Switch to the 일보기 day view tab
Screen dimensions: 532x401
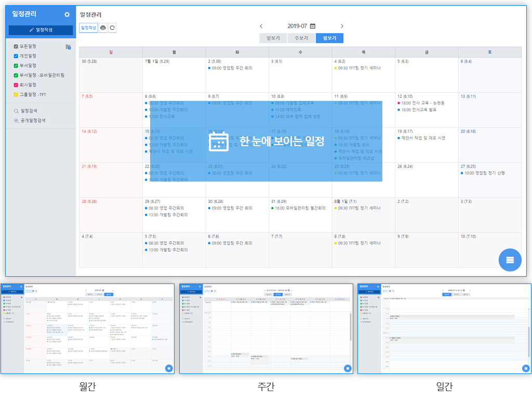click(x=273, y=38)
